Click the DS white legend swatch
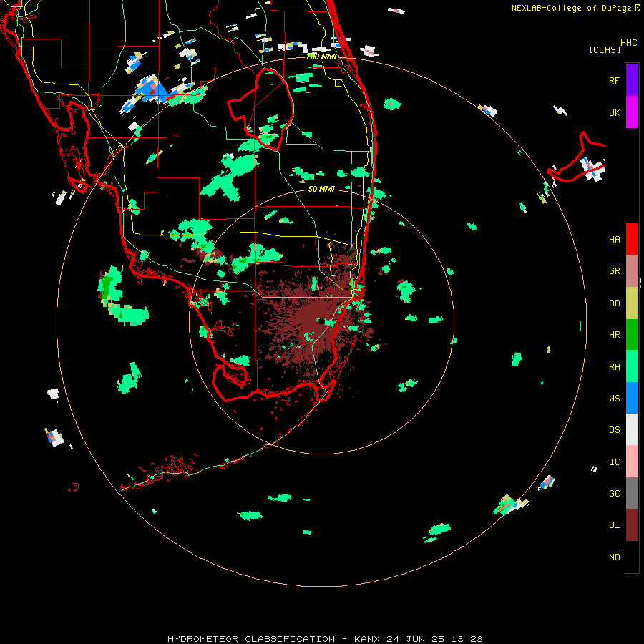Viewport: 644px width, 644px height. pos(632,429)
